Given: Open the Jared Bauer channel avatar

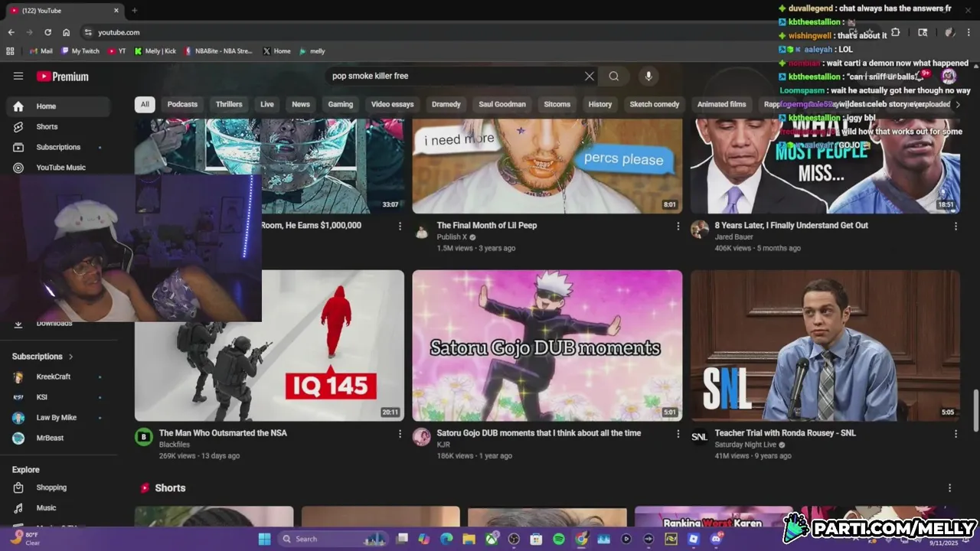Looking at the screenshot, I should pyautogui.click(x=700, y=230).
